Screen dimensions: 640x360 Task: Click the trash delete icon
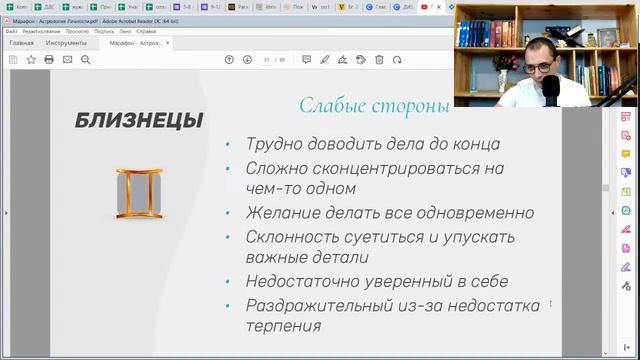click(379, 60)
